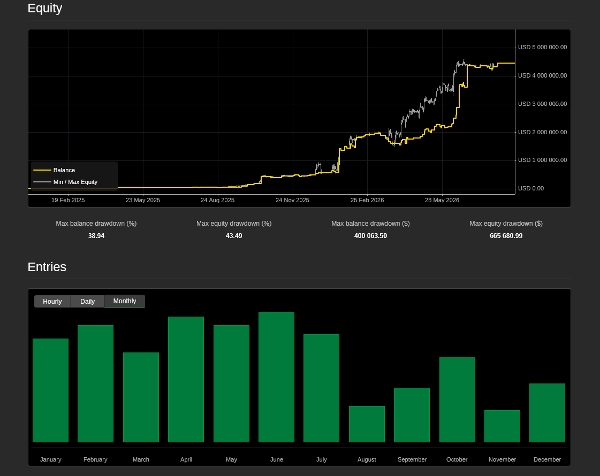Click the Max balance drawdown (%) value 38.94

[x=96, y=236]
